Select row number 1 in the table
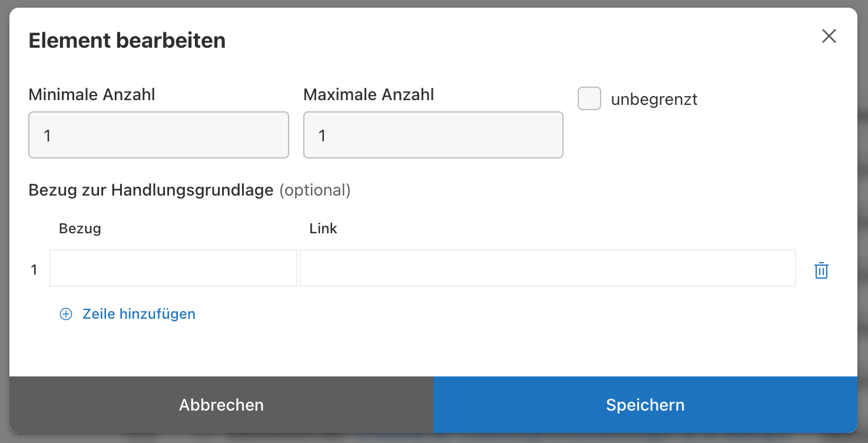 coord(34,270)
